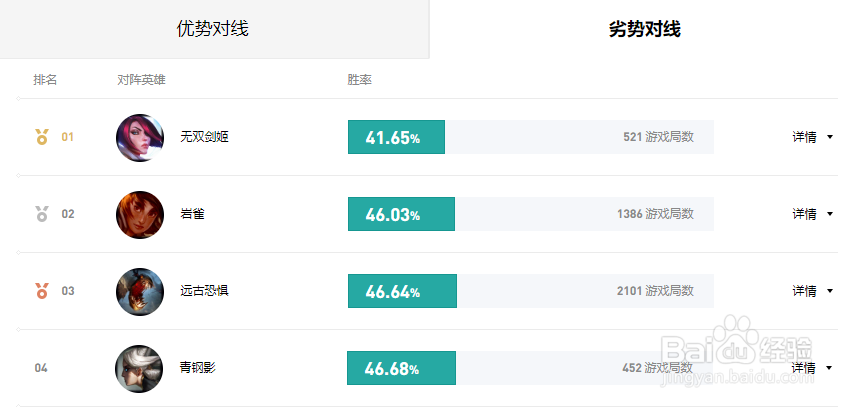Click the 岩雀 champion portrait
861x407 pixels.
coord(139,215)
